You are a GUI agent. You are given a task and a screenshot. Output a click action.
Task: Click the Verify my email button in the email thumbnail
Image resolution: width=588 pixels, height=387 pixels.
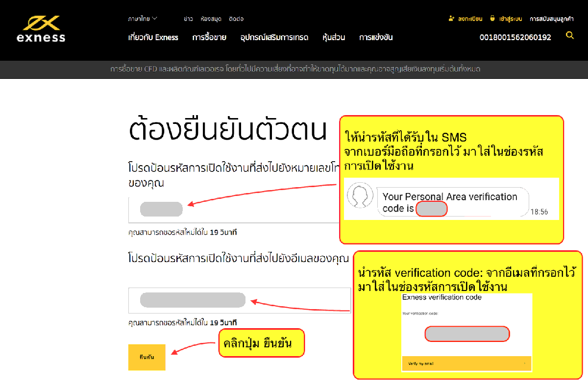tap(466, 363)
